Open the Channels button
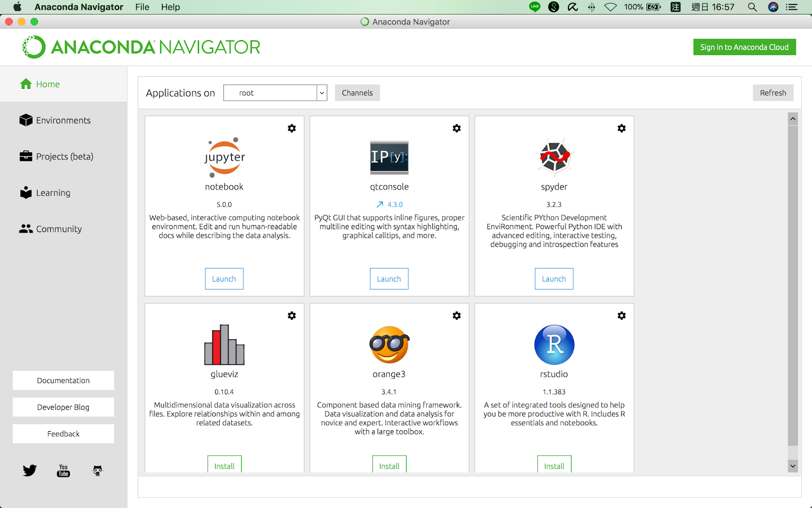 point(357,93)
